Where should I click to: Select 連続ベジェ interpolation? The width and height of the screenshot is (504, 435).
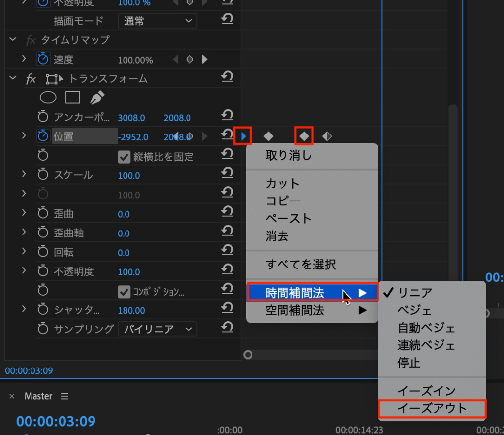(x=432, y=345)
